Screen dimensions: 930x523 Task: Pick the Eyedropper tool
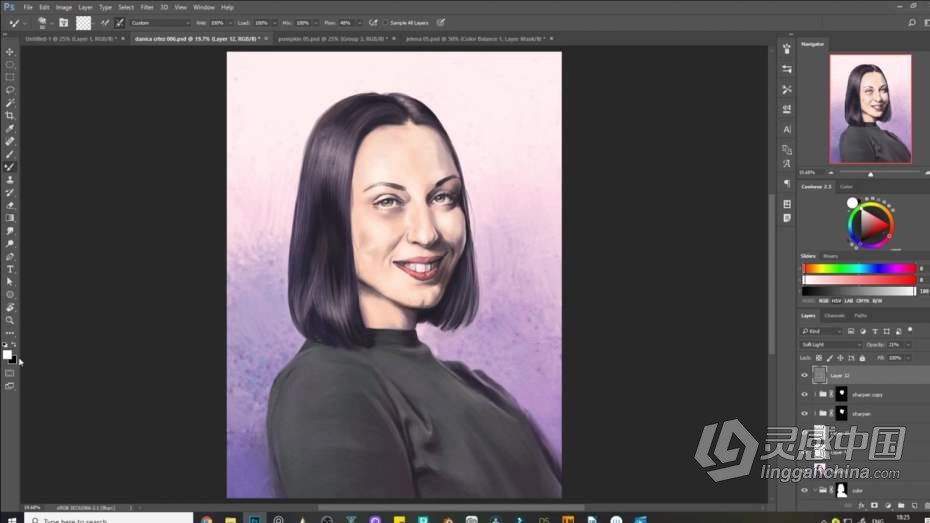point(10,129)
